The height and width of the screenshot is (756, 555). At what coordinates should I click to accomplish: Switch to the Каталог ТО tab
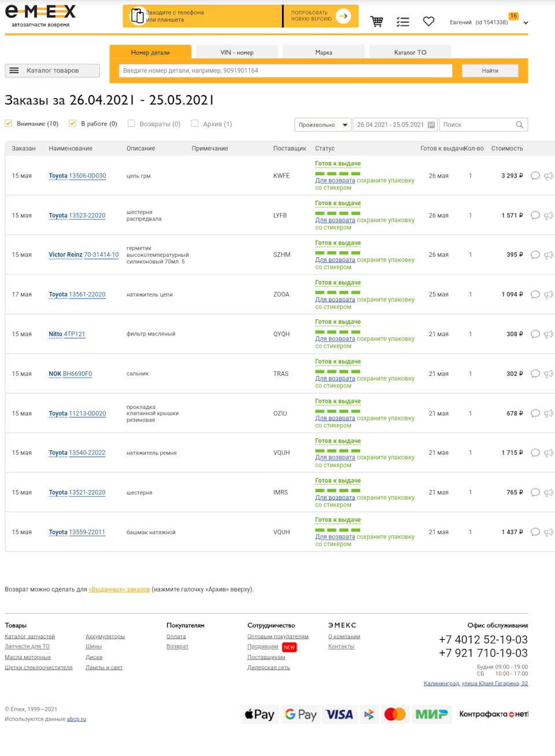click(x=410, y=52)
